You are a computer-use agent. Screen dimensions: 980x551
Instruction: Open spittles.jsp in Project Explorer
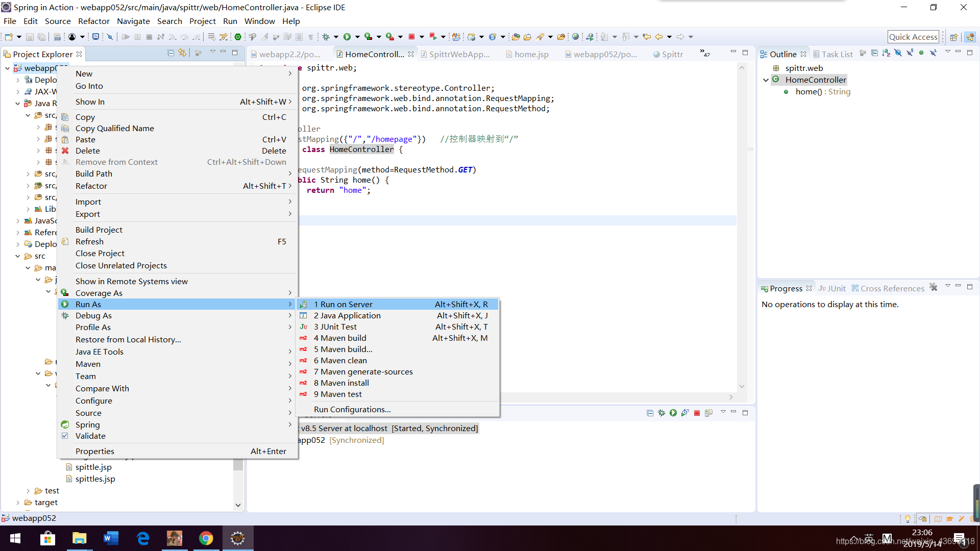point(95,479)
